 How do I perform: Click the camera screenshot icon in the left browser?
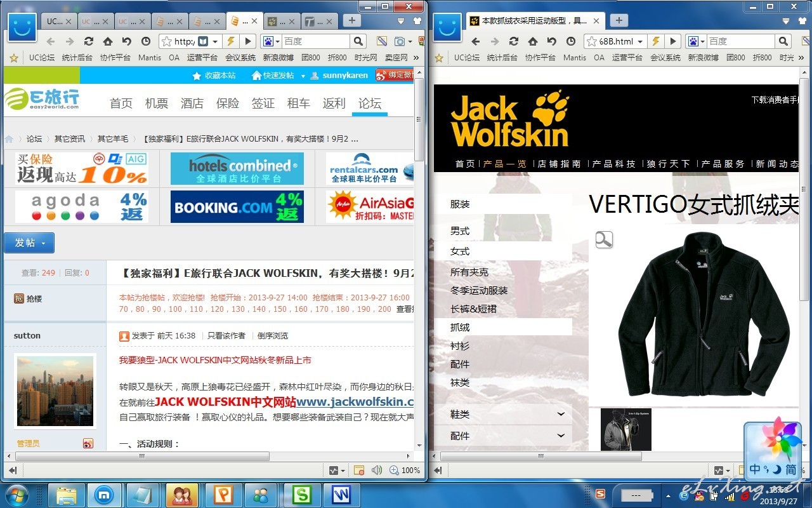coord(400,41)
